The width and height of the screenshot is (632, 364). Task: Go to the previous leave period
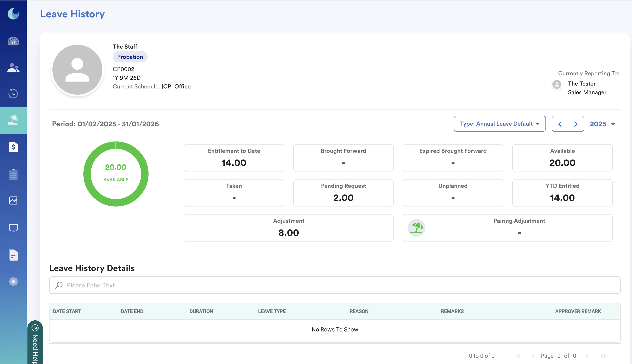click(x=560, y=124)
